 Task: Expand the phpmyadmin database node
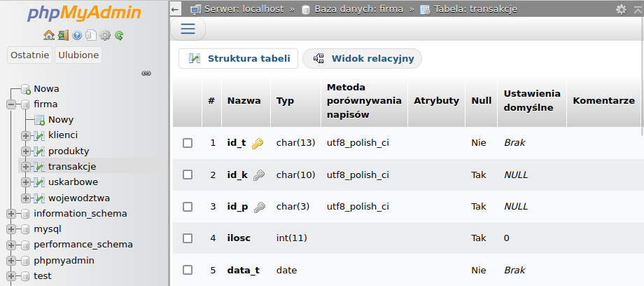pyautogui.click(x=11, y=261)
